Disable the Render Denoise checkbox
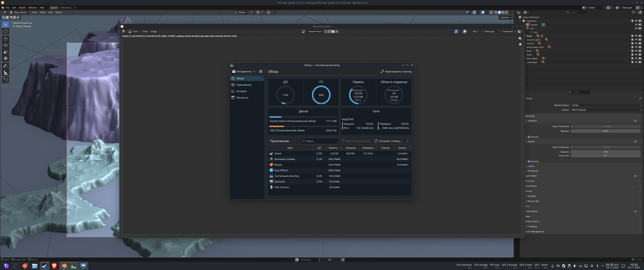Viewport: 644px width, 270px height. (x=529, y=162)
